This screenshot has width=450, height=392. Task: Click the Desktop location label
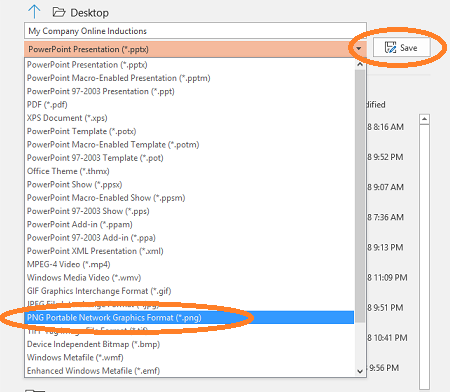pos(89,13)
